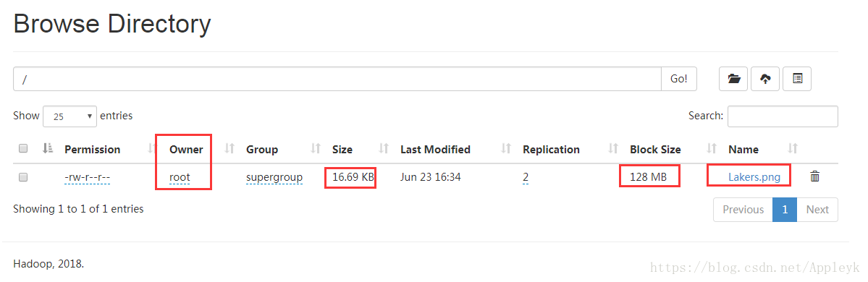This screenshot has width=868, height=282.
Task: Go to page 1 in pagination
Action: click(785, 210)
